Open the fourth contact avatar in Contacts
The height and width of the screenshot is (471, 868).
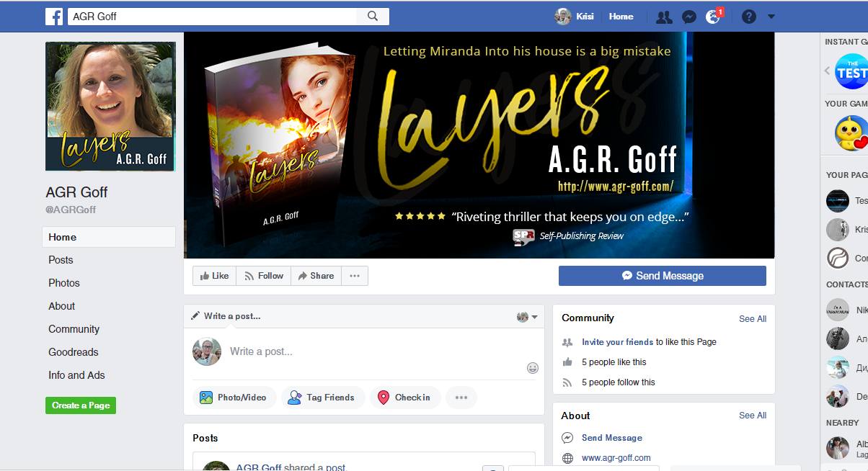coord(838,396)
